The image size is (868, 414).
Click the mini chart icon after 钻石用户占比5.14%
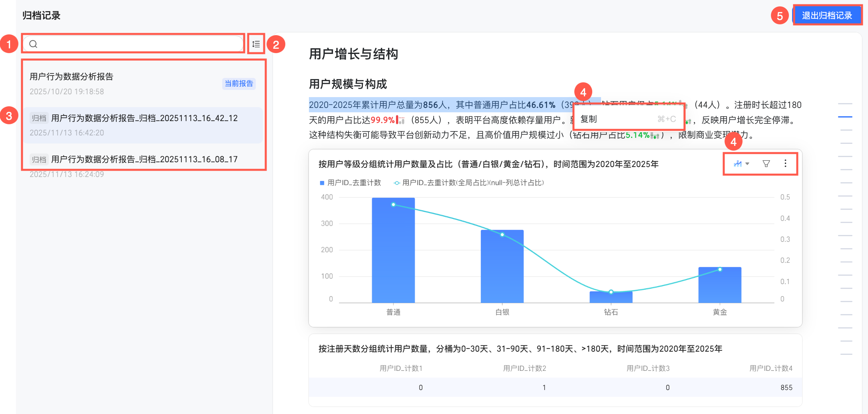(655, 135)
